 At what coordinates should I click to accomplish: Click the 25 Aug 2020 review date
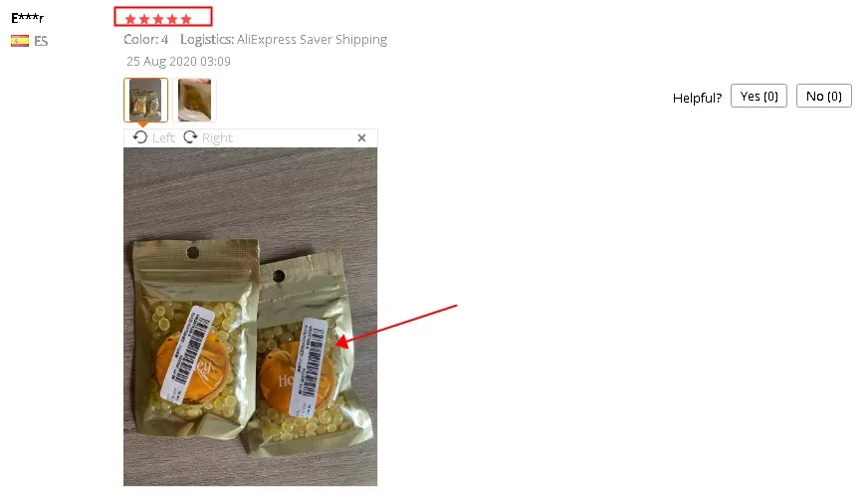pos(178,61)
